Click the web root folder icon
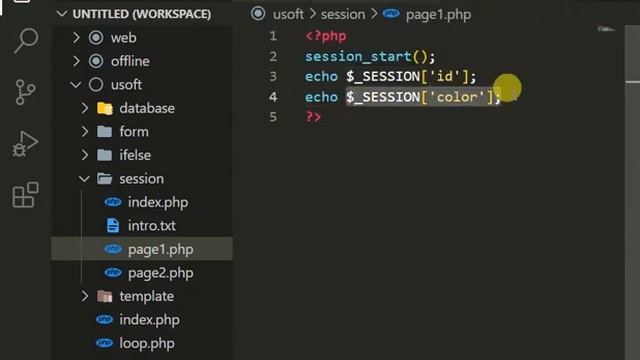640x360 pixels. tap(96, 38)
